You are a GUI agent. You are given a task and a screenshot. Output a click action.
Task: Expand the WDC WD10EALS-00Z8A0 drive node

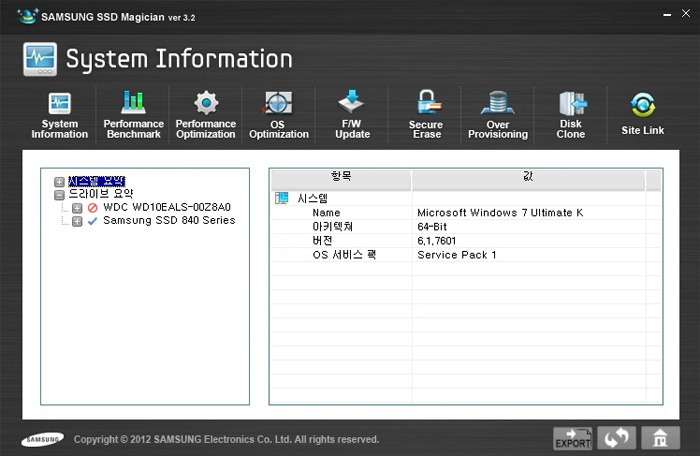pos(77,208)
